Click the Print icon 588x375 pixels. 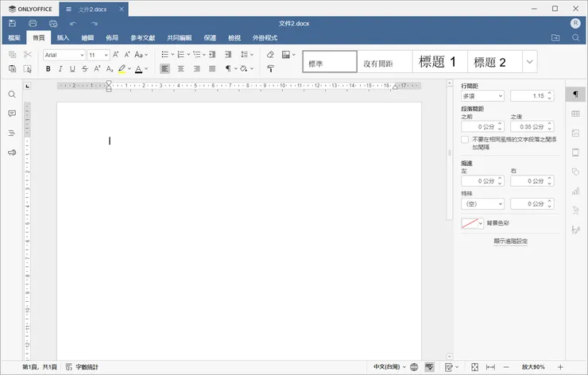point(33,23)
